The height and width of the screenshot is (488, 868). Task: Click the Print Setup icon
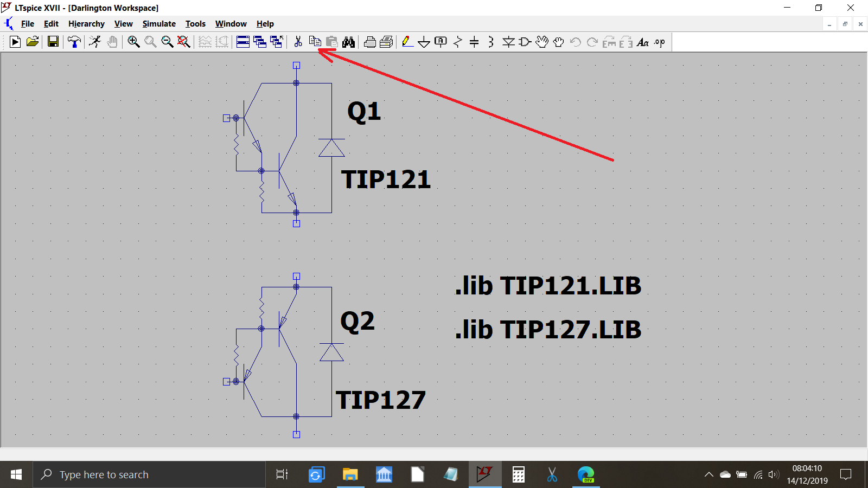(370, 42)
